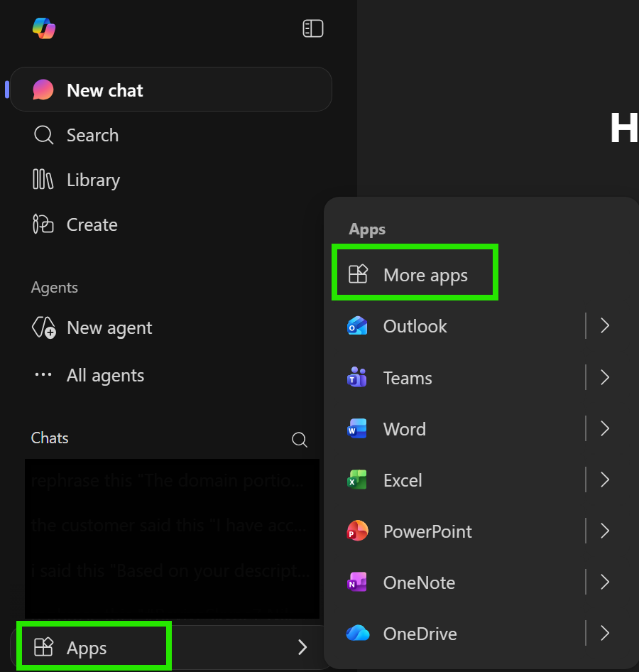The image size is (639, 672).
Task: Click the New chat bubble icon
Action: pyautogui.click(x=43, y=90)
